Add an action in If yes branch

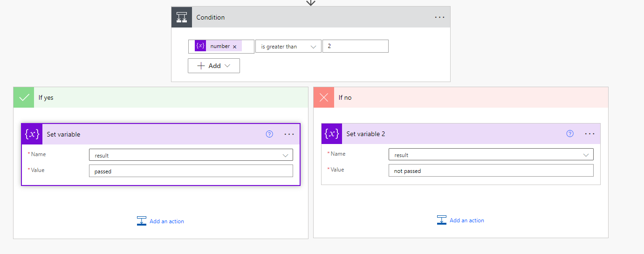[x=161, y=221]
